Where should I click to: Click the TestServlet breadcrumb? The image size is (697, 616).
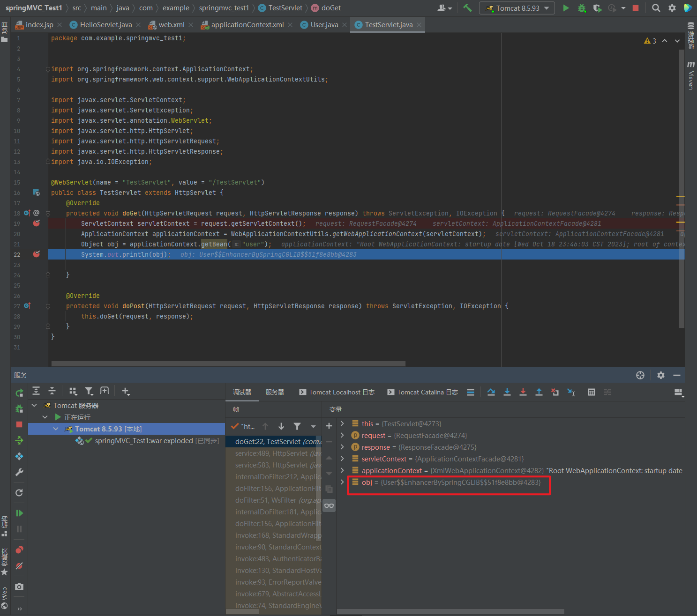(x=285, y=8)
